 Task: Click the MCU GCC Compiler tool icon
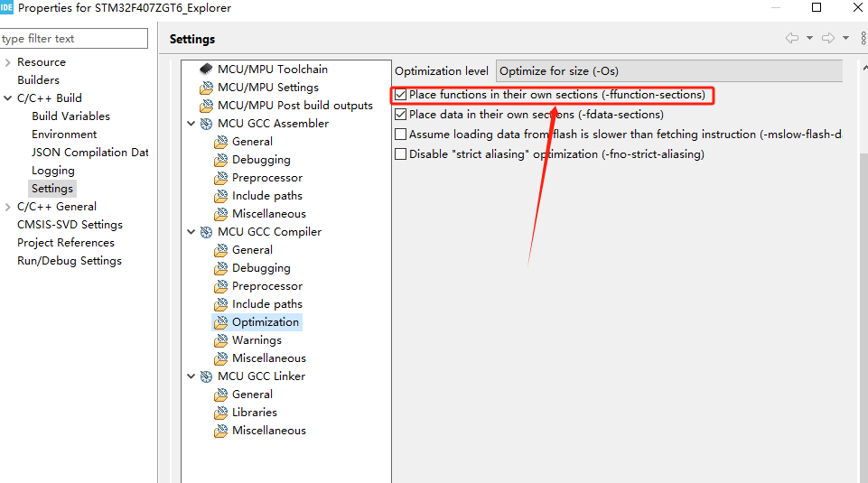pyautogui.click(x=207, y=232)
